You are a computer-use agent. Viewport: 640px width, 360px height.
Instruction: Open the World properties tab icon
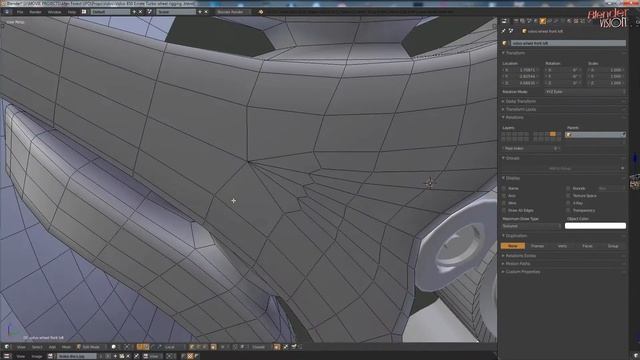tap(536, 21)
